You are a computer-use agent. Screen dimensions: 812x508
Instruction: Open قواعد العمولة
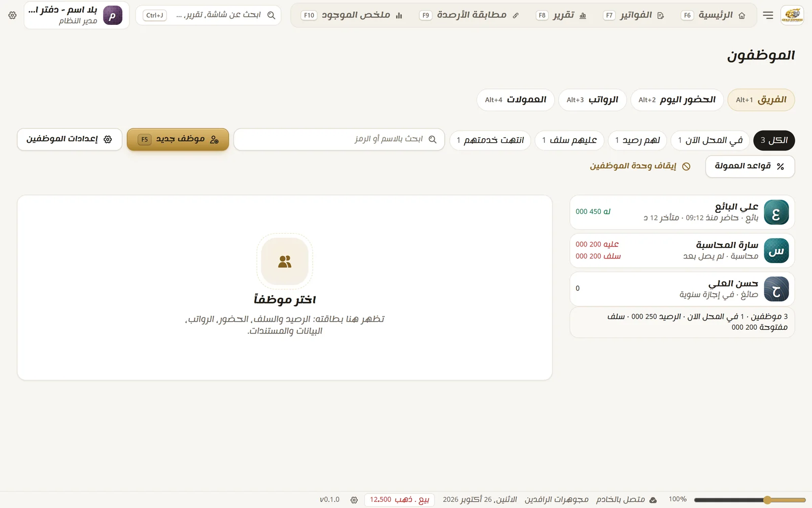pyautogui.click(x=750, y=167)
